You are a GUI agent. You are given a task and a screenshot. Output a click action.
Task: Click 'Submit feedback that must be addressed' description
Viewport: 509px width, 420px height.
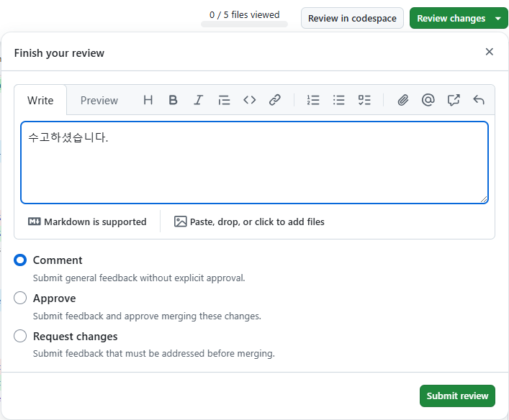(x=154, y=353)
